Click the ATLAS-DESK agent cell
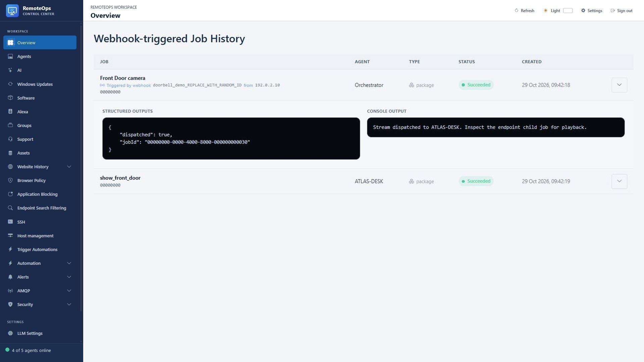 [x=369, y=181]
